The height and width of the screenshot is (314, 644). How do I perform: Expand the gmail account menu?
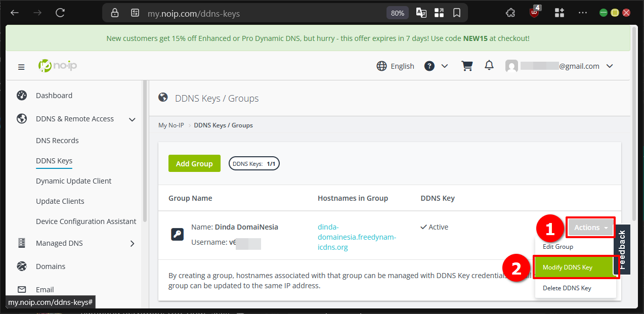click(610, 66)
